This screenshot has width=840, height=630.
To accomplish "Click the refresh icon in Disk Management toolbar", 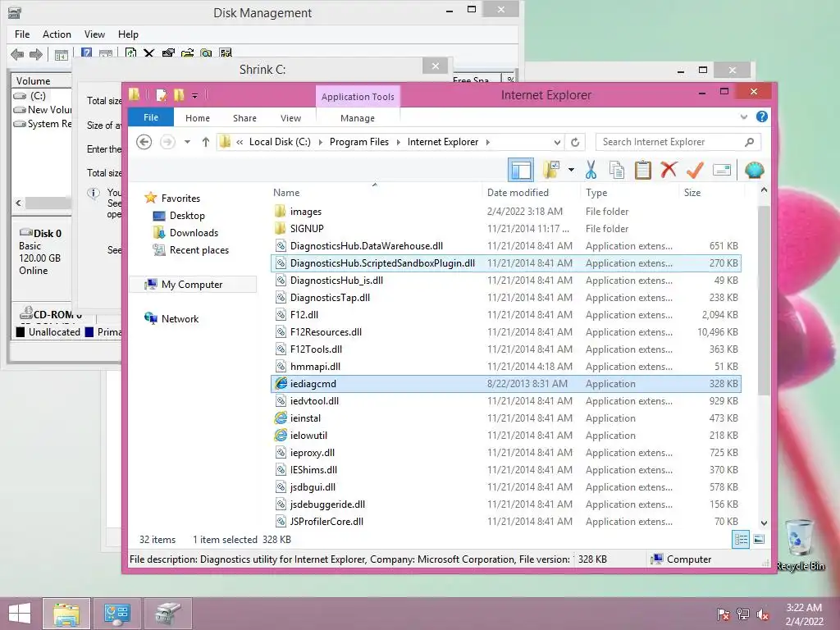I will click(x=130, y=53).
